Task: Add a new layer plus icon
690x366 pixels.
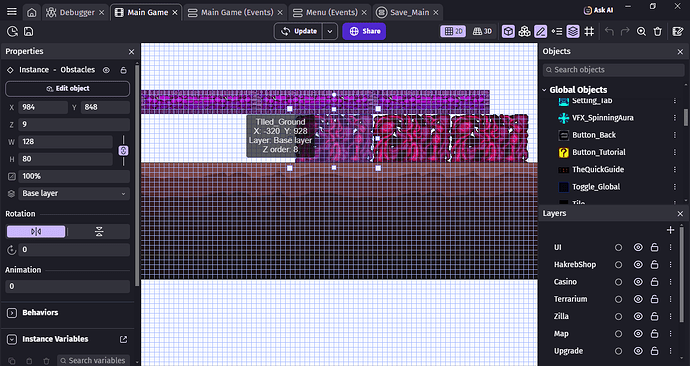Action: [670, 230]
